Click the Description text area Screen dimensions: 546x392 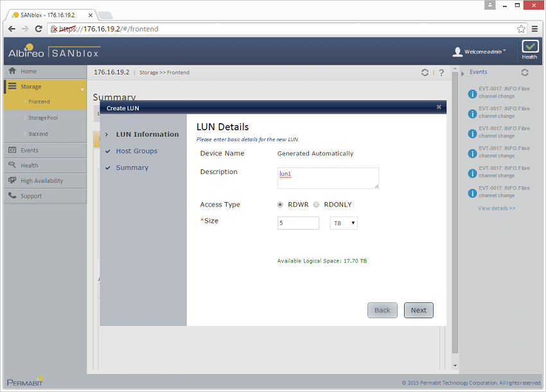tap(328, 178)
